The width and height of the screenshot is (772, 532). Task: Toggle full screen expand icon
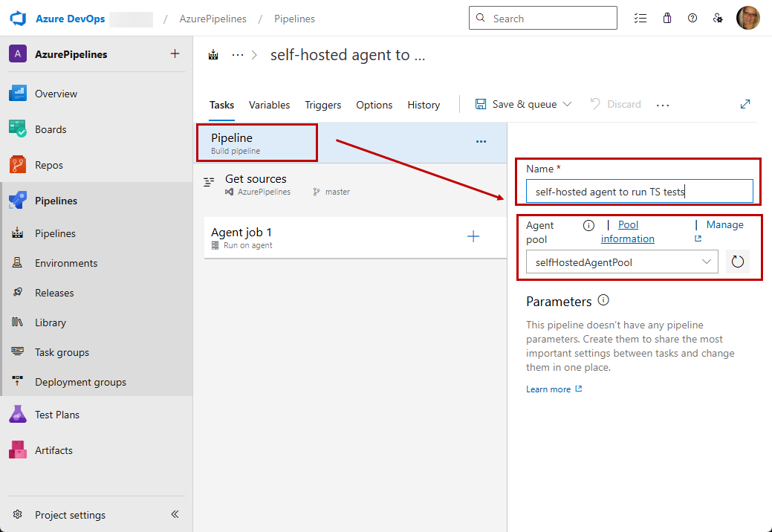745,104
